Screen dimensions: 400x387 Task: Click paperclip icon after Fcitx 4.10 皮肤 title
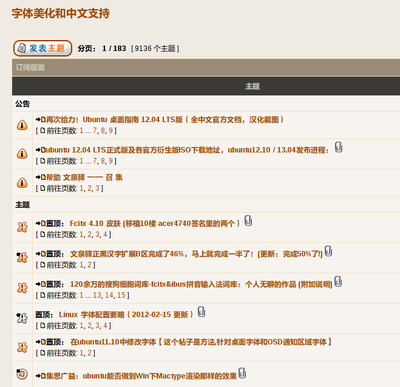pos(248,221)
